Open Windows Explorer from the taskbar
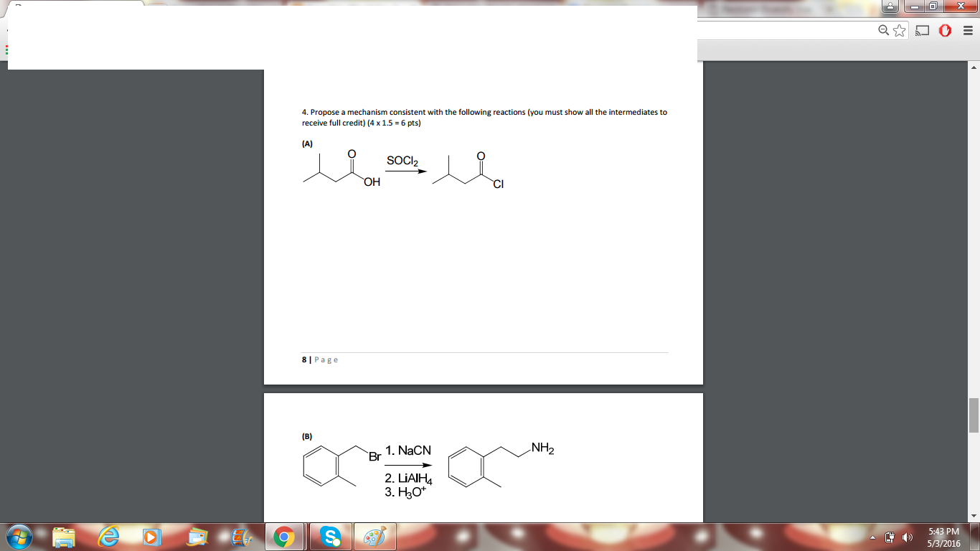Viewport: 980px width, 551px height. 62,537
